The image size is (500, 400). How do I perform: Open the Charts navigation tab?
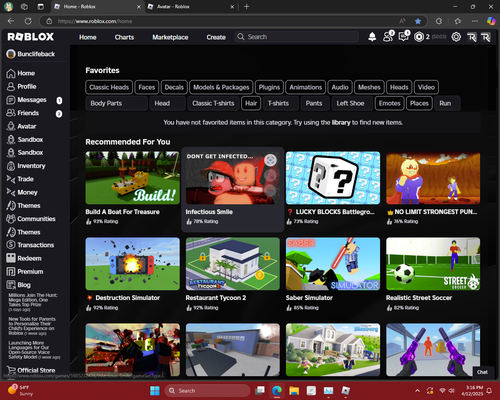tap(124, 37)
